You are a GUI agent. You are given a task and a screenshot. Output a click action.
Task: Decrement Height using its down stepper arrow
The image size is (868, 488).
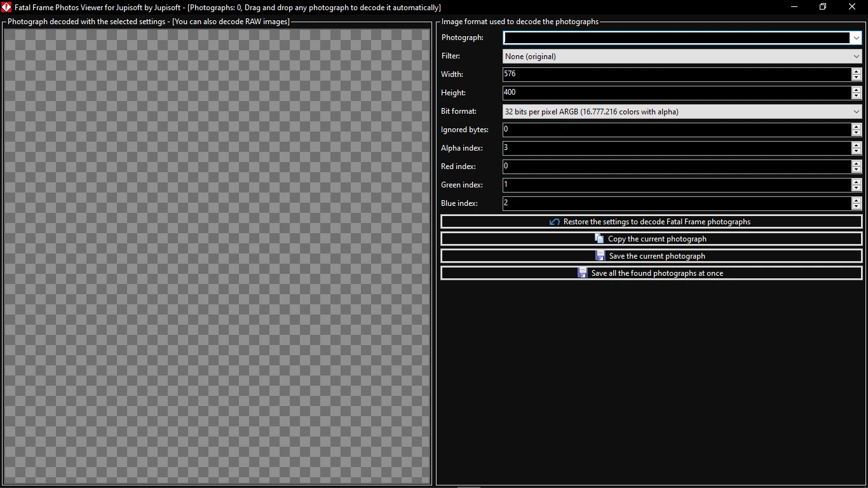(x=856, y=95)
